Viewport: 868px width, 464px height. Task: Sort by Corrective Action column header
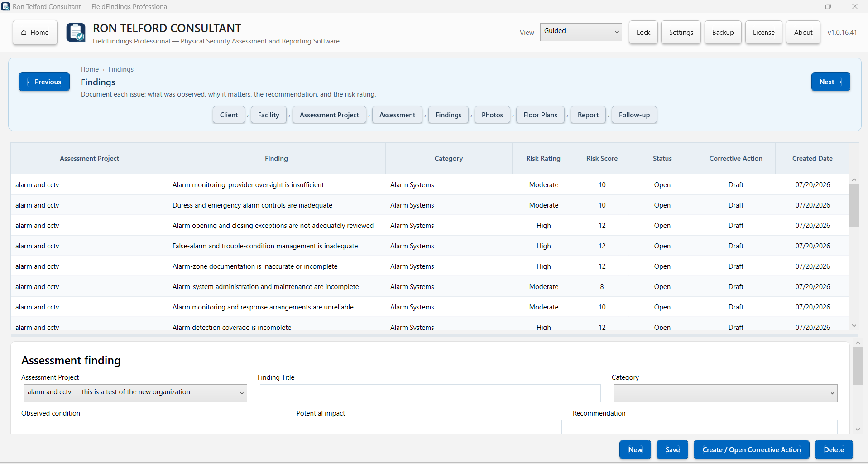tap(736, 159)
